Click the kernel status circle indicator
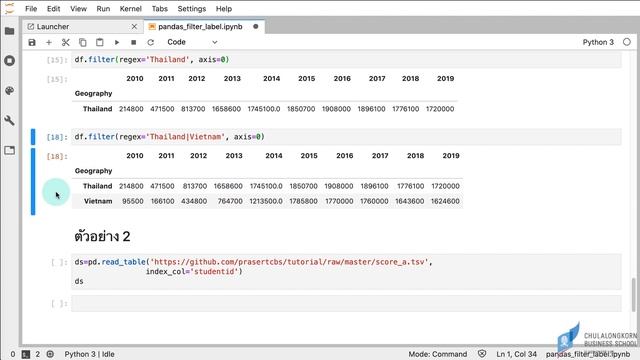 coord(627,42)
